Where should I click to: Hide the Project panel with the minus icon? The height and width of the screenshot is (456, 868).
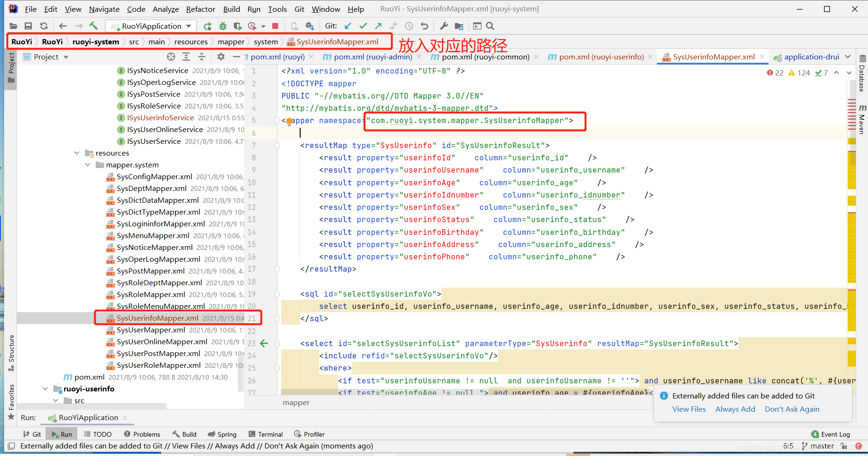[237, 57]
